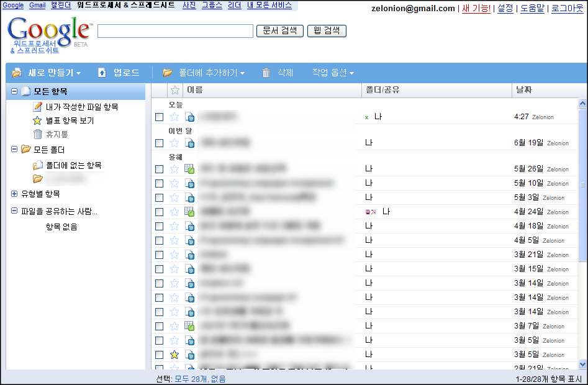Select 모두 28개 link in status bar
Image resolution: width=588 pixels, height=385 pixels.
click(190, 379)
